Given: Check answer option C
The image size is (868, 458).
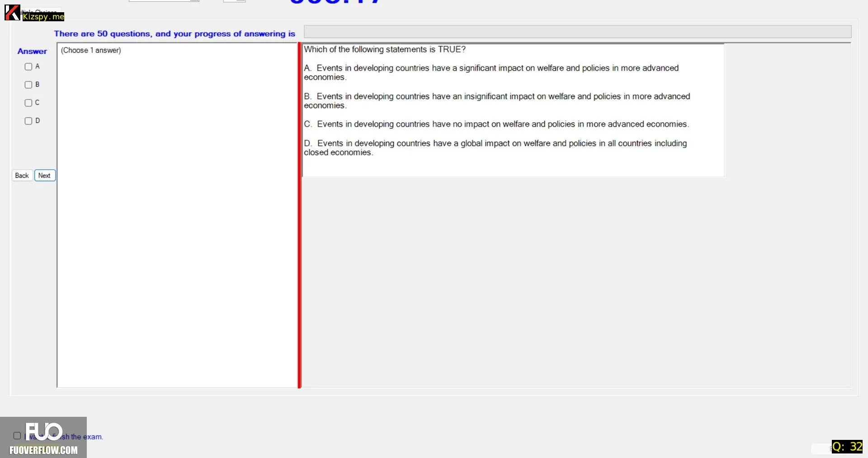Looking at the screenshot, I should tap(28, 103).
